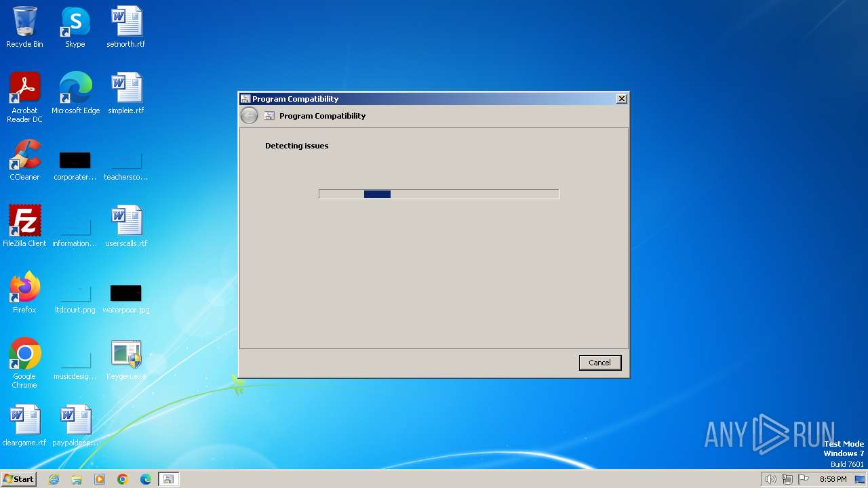
Task: Select the Firefox desktop shortcut
Action: [24, 293]
